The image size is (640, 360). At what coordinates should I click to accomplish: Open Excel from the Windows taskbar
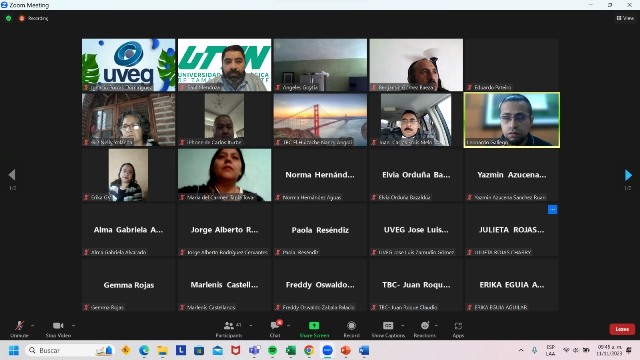pyautogui.click(x=291, y=350)
